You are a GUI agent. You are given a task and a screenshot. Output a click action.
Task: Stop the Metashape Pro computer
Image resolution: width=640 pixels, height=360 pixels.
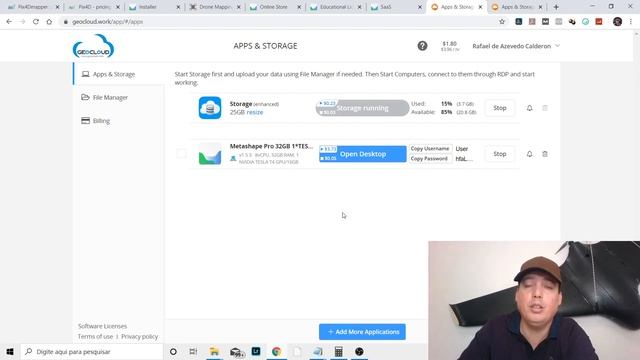500,154
